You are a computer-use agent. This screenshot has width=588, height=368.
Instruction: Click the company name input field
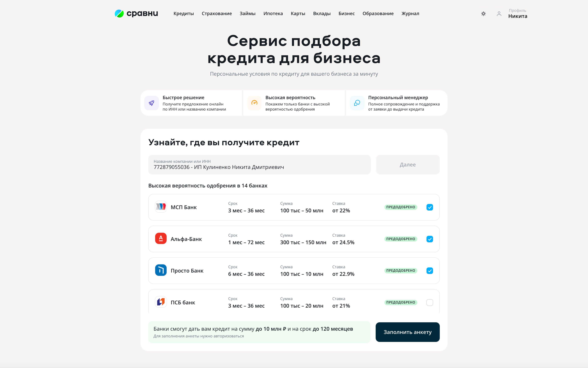pyautogui.click(x=259, y=165)
